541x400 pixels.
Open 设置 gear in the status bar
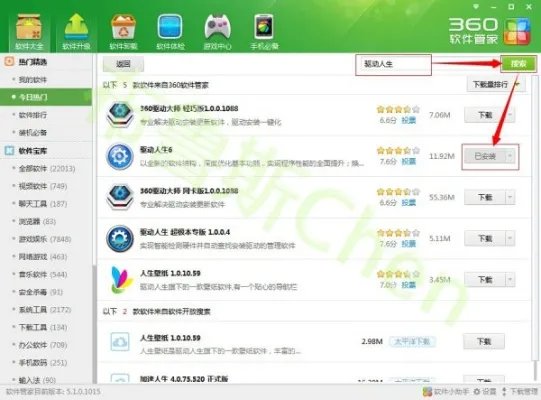[485, 391]
